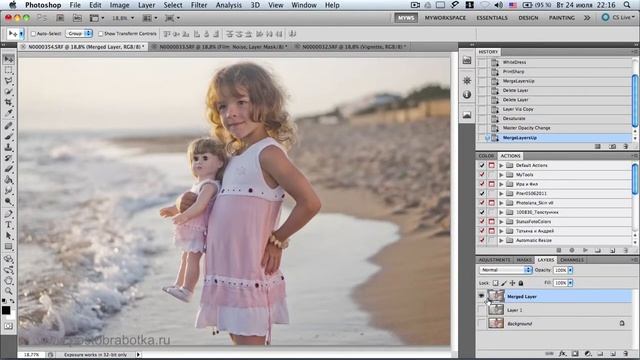The height and width of the screenshot is (360, 640).
Task: Select the Rectangular Marquee tool
Action: click(9, 70)
